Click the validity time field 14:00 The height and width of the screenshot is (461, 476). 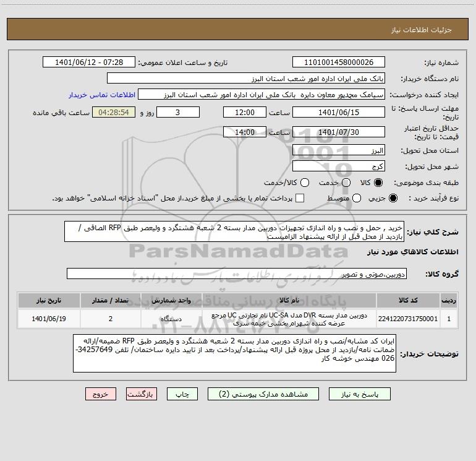pos(245,132)
